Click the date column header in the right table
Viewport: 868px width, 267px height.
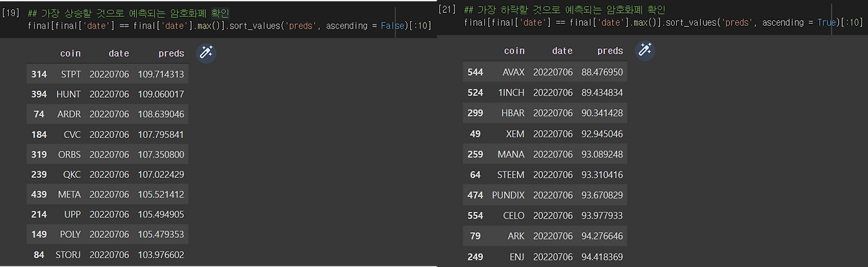tap(562, 51)
